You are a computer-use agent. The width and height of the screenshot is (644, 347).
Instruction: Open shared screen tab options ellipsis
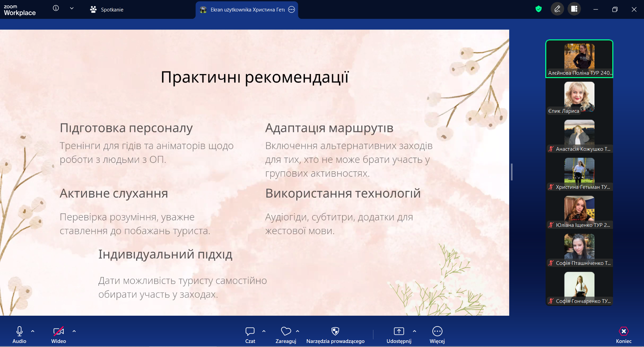[x=292, y=10]
